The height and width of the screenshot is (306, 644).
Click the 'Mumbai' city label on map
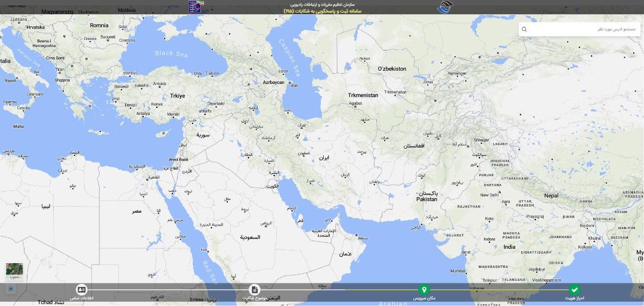click(458, 271)
